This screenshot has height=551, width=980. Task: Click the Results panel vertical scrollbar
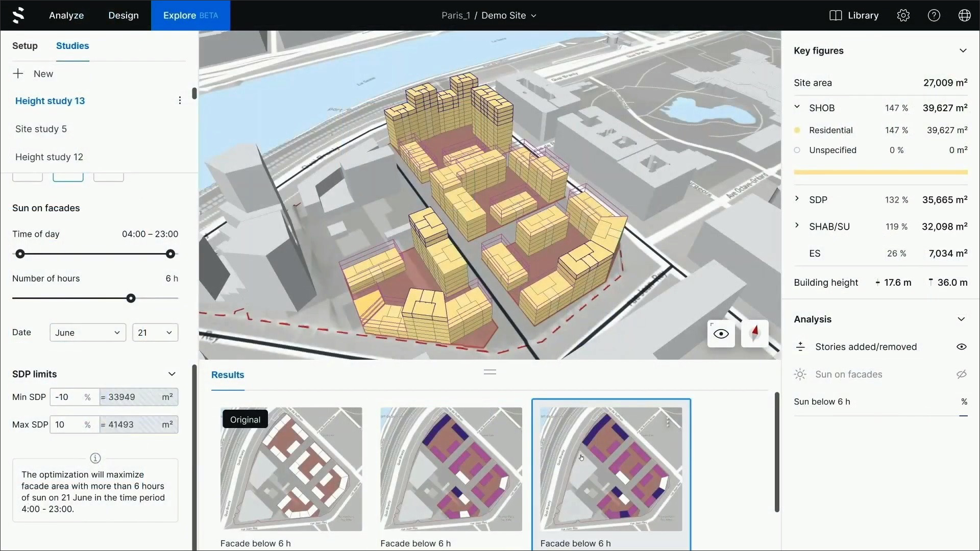(777, 452)
